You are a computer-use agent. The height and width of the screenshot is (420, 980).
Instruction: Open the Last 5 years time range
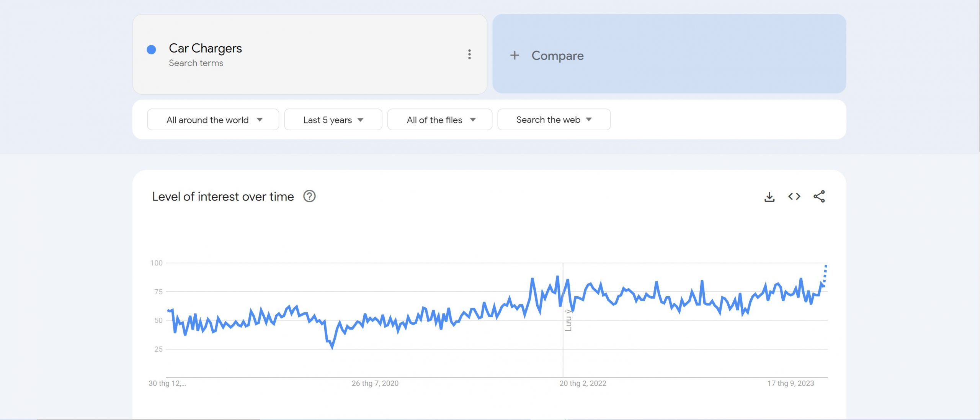(333, 120)
